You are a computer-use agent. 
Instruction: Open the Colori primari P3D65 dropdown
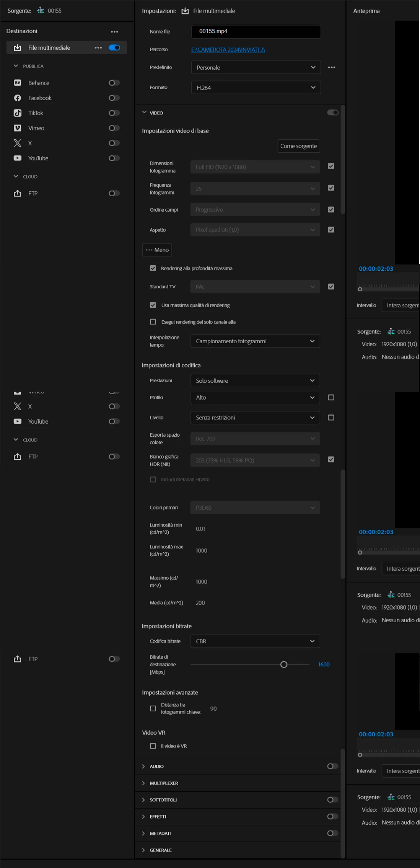click(255, 507)
